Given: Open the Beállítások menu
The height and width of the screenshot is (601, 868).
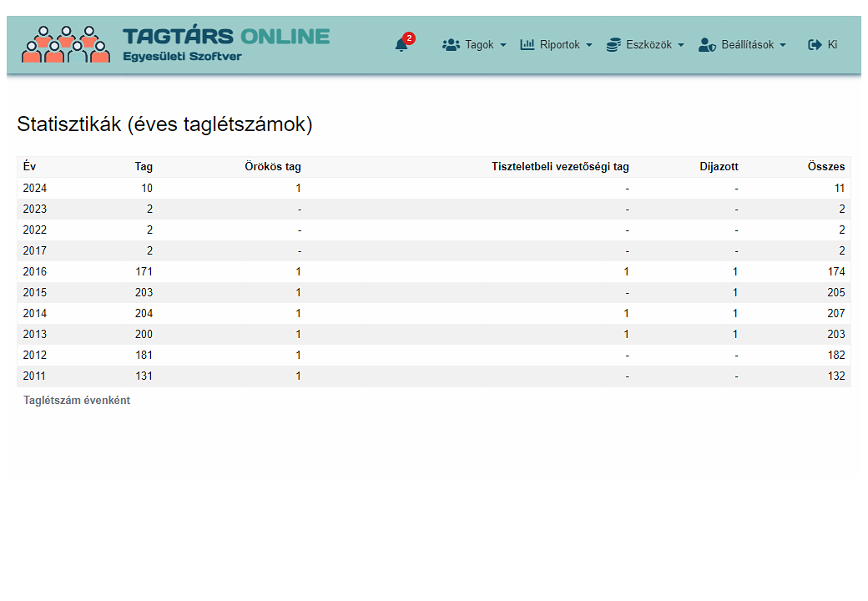Looking at the screenshot, I should [742, 45].
